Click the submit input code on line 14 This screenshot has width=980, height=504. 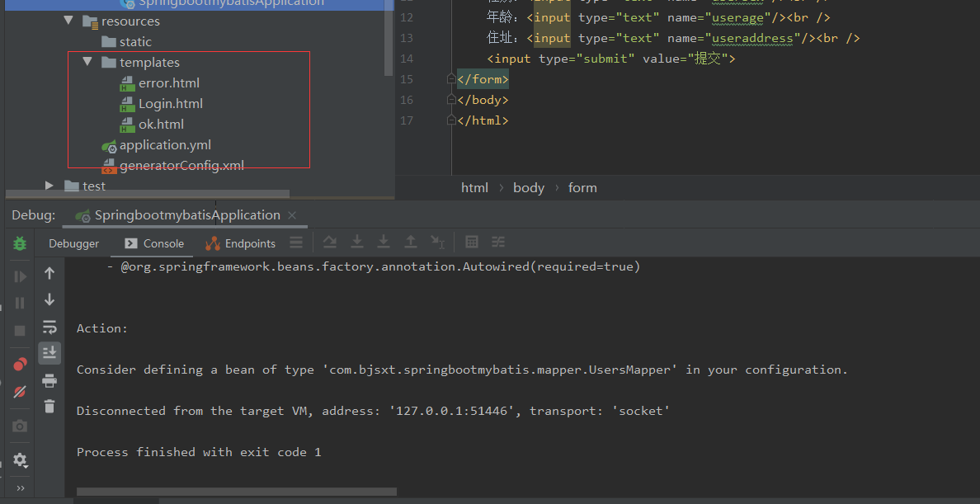pos(611,59)
